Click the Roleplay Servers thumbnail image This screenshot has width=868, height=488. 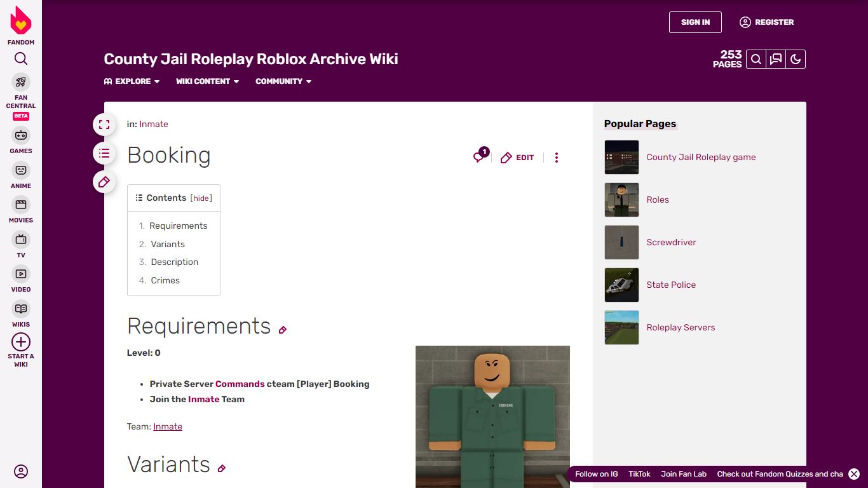pyautogui.click(x=621, y=327)
